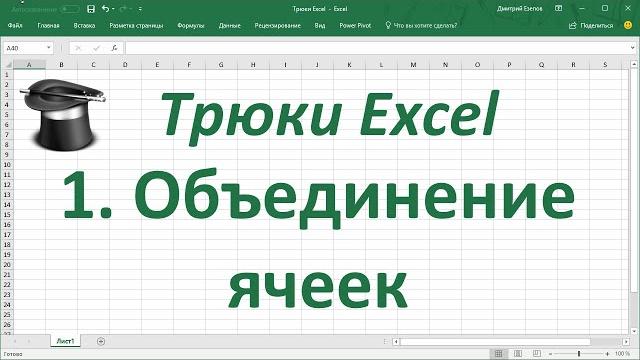Image resolution: width=640 pixels, height=360 pixels.
Task: Select column E header
Action: 157,64
